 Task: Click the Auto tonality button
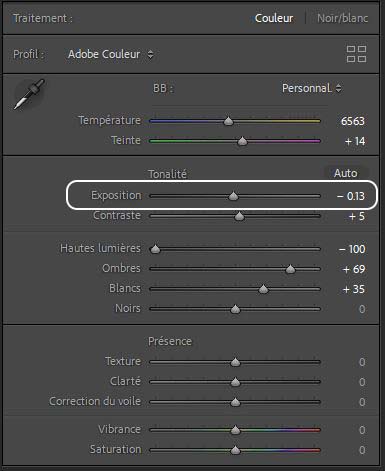pos(346,173)
